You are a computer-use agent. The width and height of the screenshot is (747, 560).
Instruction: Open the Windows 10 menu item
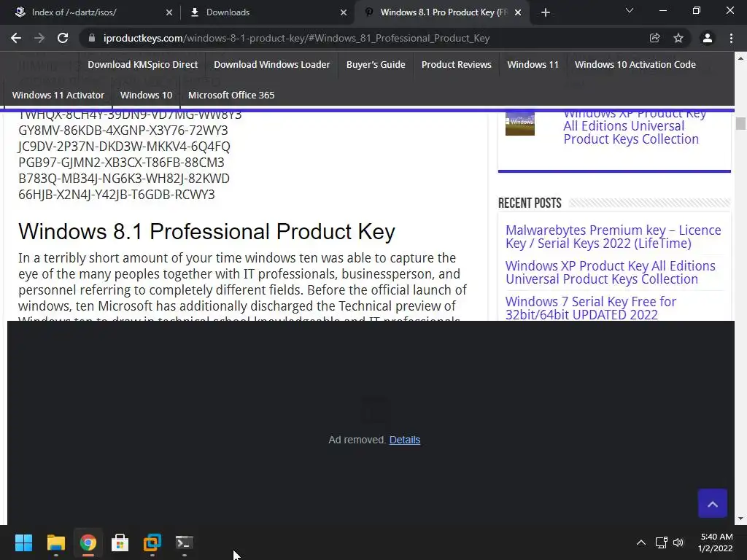click(x=146, y=95)
